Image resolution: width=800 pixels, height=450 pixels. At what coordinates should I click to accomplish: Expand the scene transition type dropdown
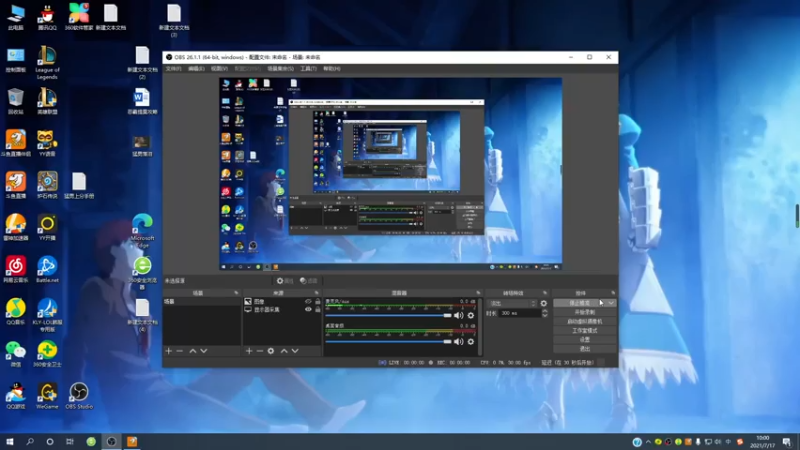(x=510, y=302)
